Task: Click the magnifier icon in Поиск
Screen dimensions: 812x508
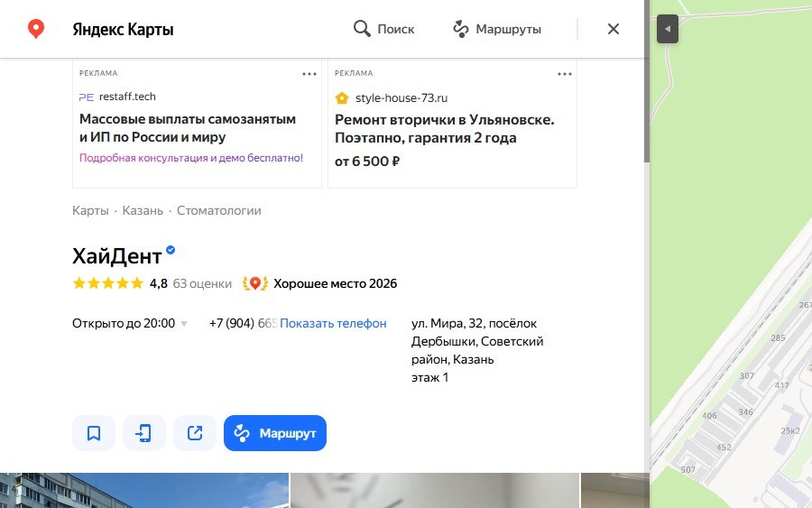Action: [362, 29]
